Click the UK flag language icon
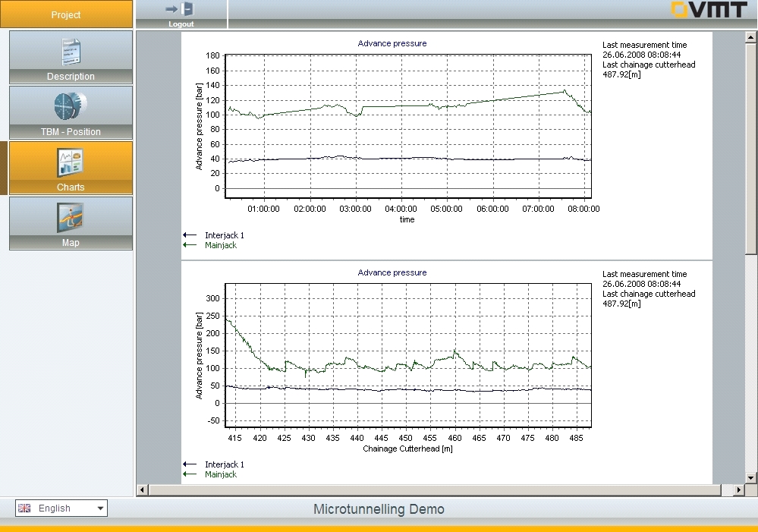758x532 pixels. 24,508
